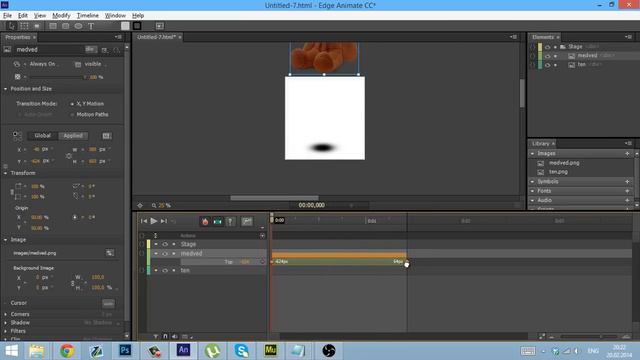Click the Global positioning button
This screenshot has height=360, width=640.
coord(42,136)
